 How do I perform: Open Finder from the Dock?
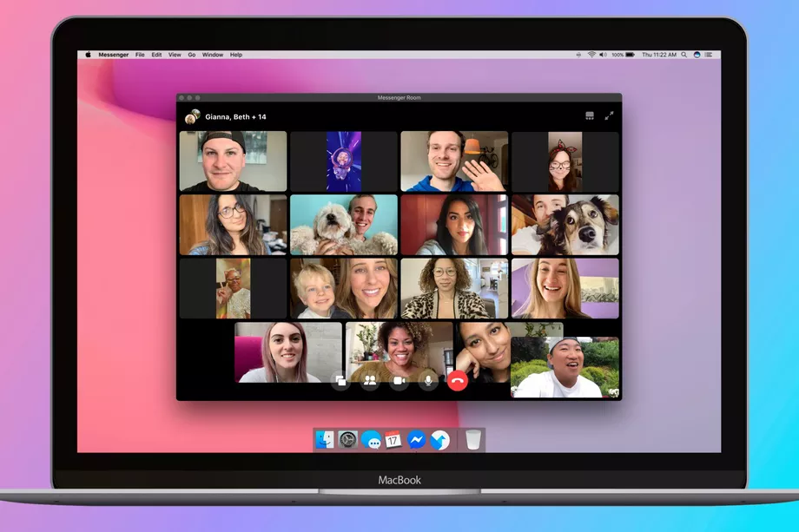(x=325, y=439)
